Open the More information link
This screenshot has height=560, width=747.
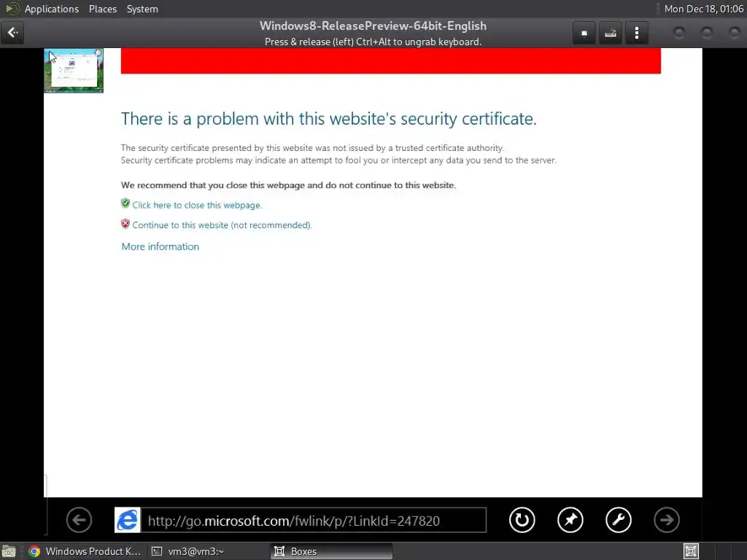[x=160, y=246]
